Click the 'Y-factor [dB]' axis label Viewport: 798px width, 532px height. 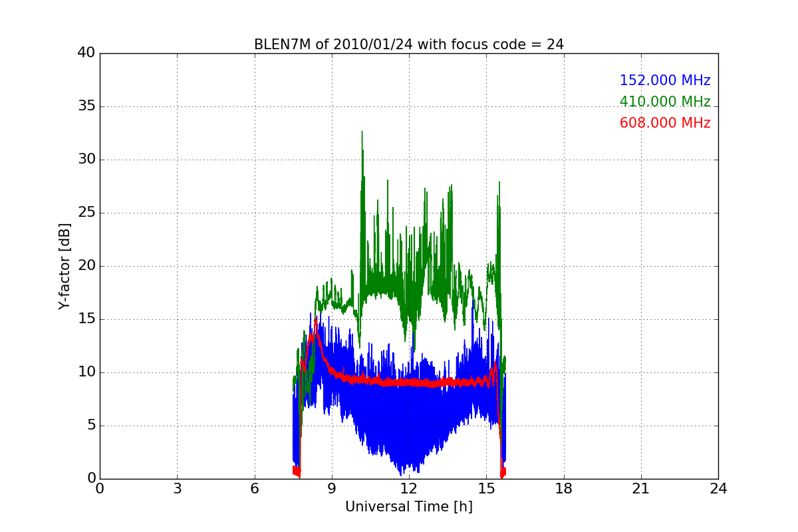[x=65, y=266]
